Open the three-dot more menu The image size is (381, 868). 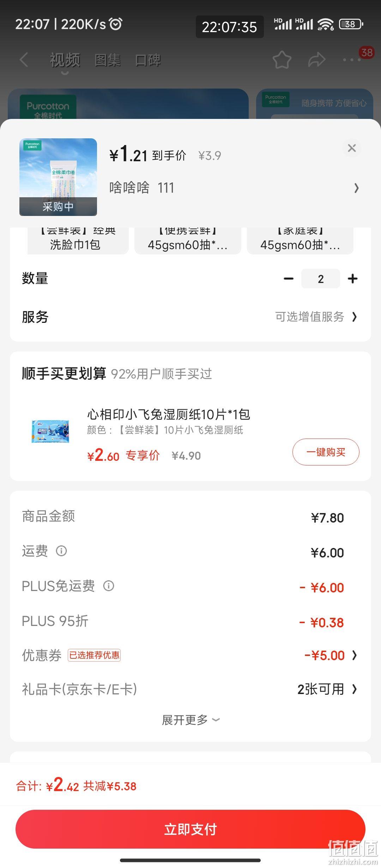[352, 60]
